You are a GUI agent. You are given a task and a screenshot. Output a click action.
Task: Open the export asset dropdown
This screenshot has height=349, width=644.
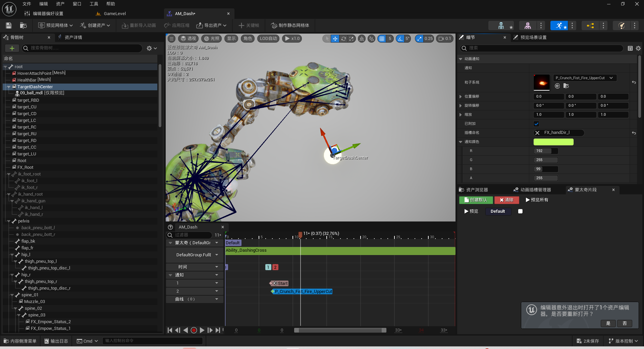pyautogui.click(x=211, y=26)
